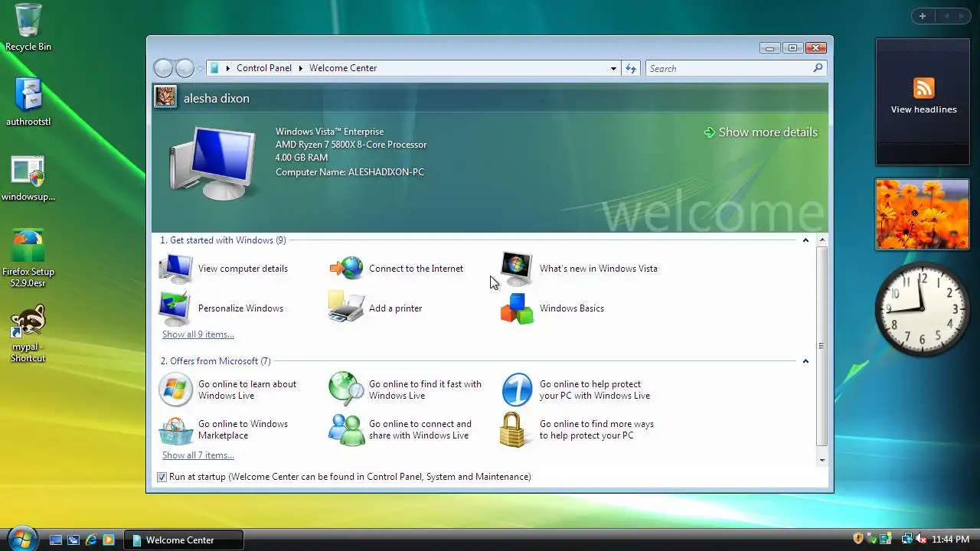
Task: Click the scrollbar down arrow
Action: coord(822,460)
